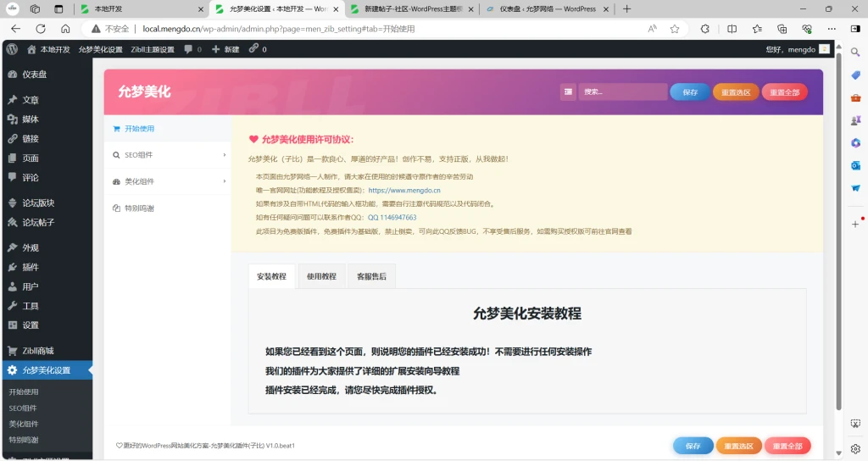Open 外观 menu in sidebar

tap(47, 248)
